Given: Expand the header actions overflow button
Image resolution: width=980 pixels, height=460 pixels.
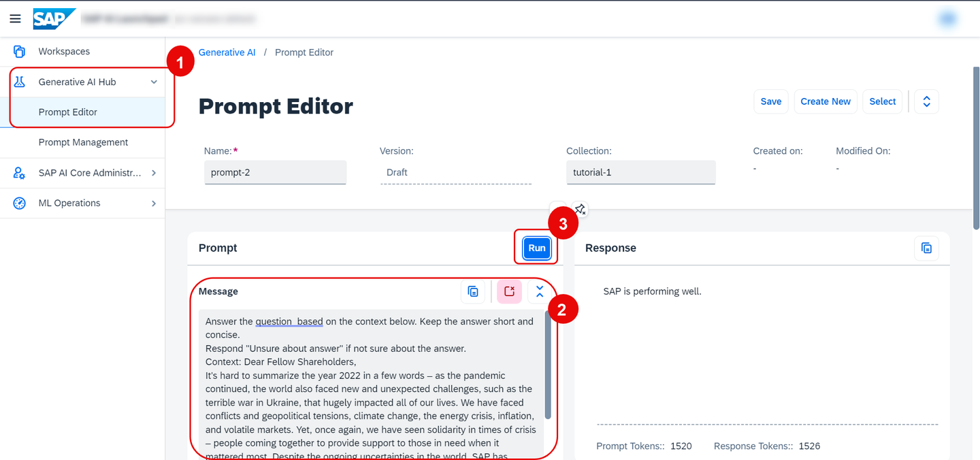Looking at the screenshot, I should 926,101.
